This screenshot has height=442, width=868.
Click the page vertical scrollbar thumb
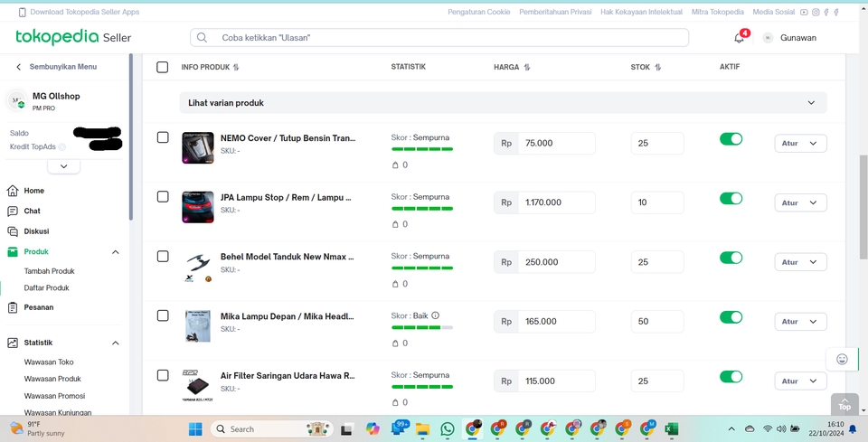[x=863, y=207]
